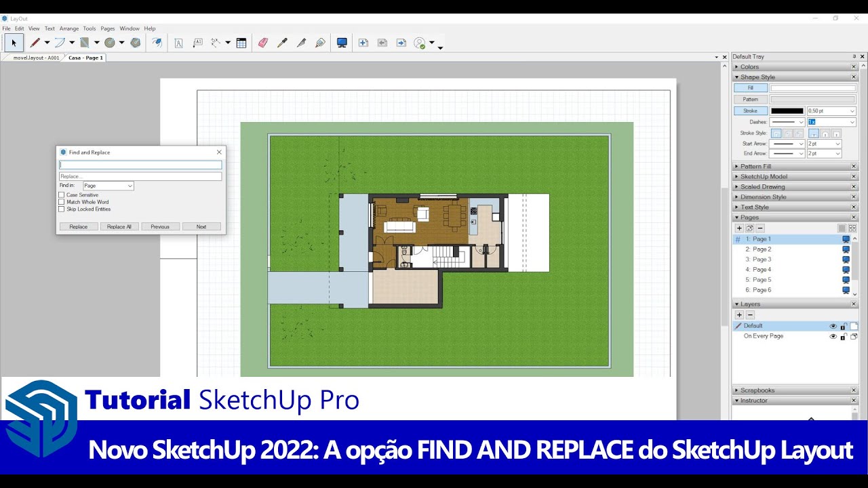Hide the Default layer eye icon
The height and width of the screenshot is (488, 868).
[833, 326]
